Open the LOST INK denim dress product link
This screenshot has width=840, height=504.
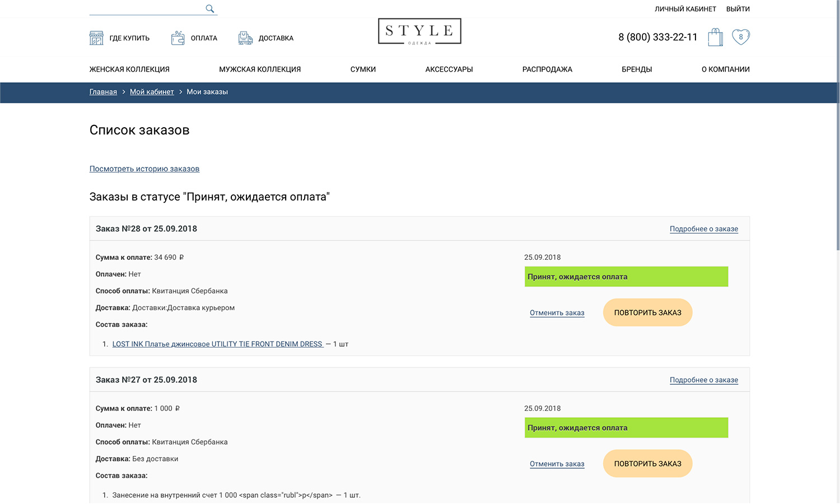coord(217,344)
